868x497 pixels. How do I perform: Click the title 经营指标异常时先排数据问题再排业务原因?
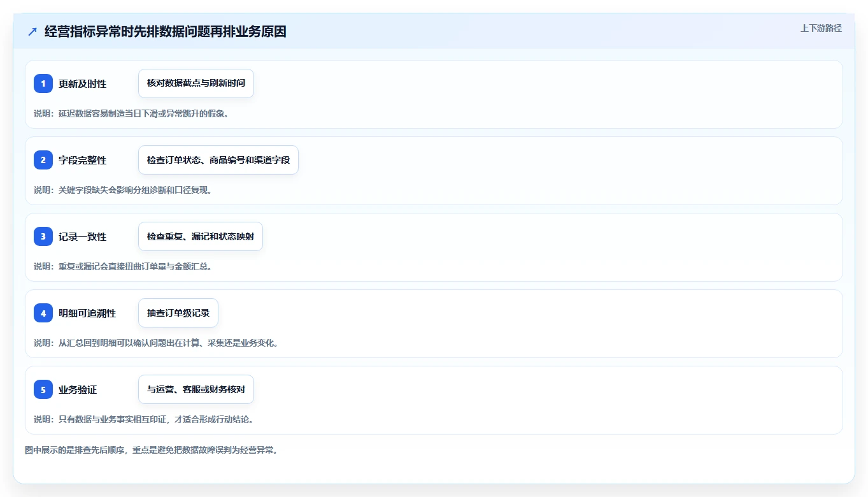point(166,31)
